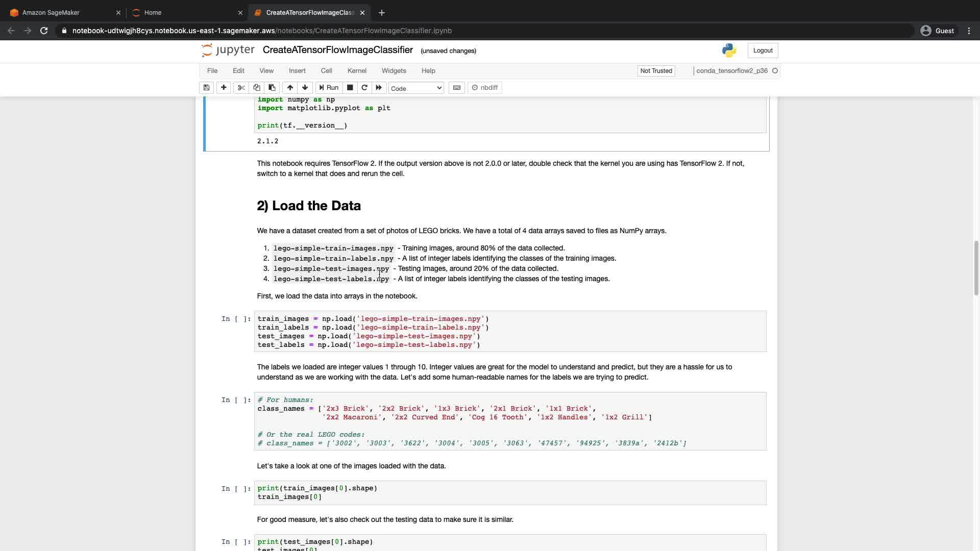Open the command palette keyboard icon
Image resolution: width=980 pixels, height=551 pixels.
(457, 88)
